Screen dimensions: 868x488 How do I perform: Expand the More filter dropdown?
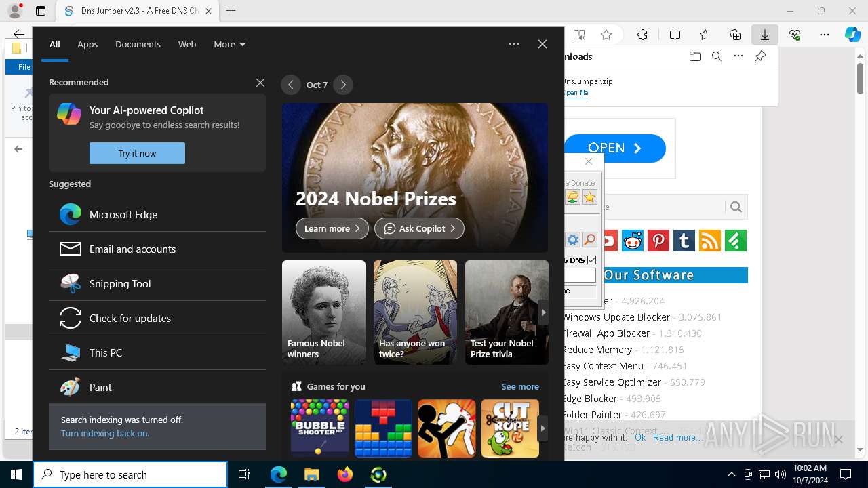[x=229, y=44]
